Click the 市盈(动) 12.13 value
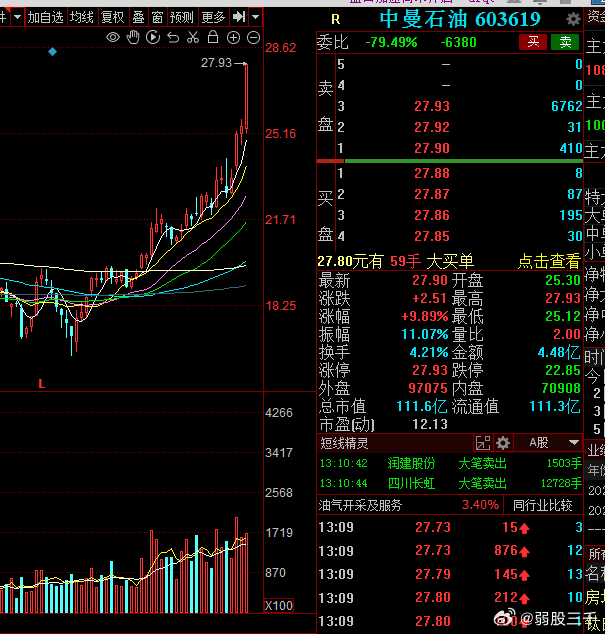 tap(429, 425)
